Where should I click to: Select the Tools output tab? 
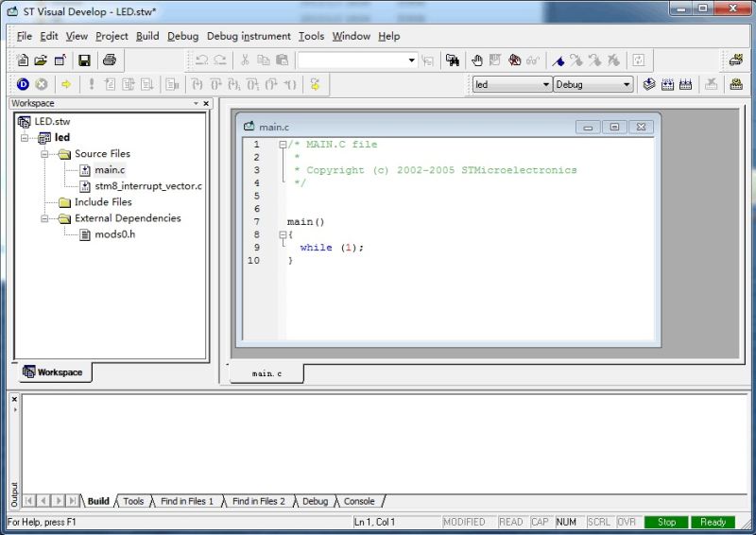(x=133, y=501)
